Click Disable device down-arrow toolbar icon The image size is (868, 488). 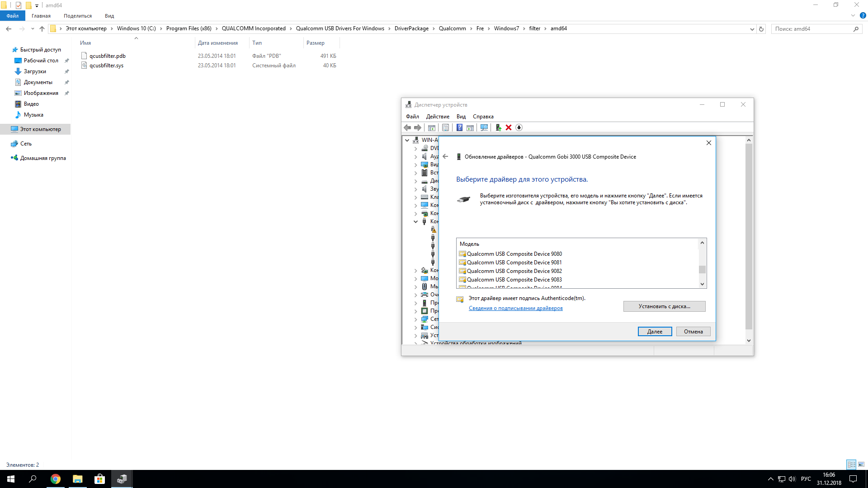(x=519, y=127)
